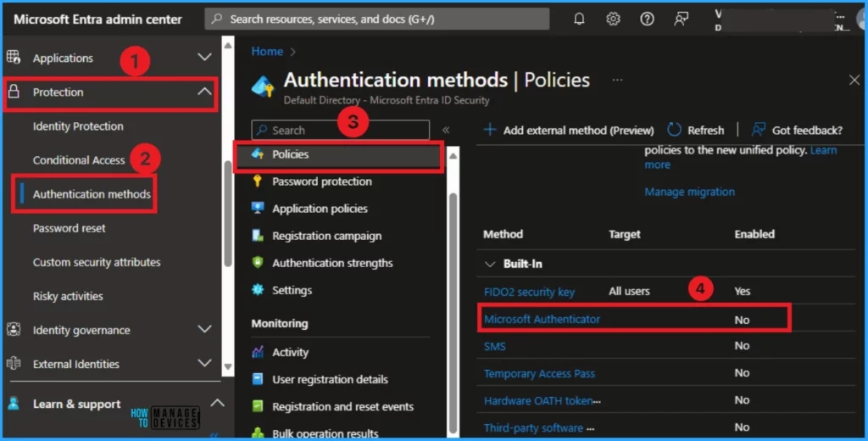Open the FIDO2 security key method

[x=529, y=292]
